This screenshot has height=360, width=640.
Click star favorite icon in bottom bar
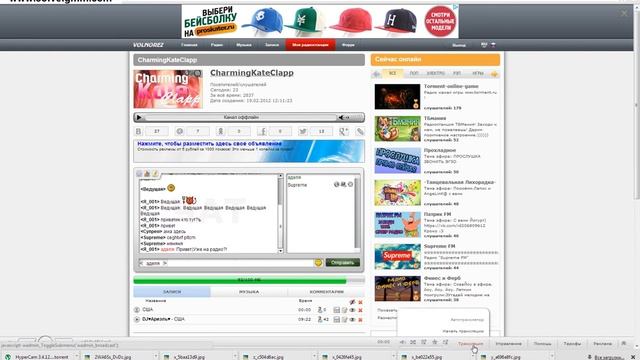click(x=435, y=342)
